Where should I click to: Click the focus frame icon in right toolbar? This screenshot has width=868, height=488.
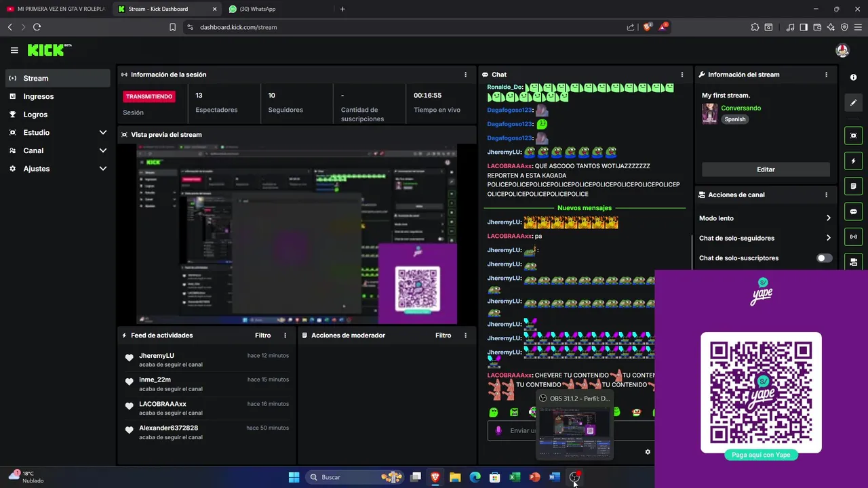tap(853, 136)
